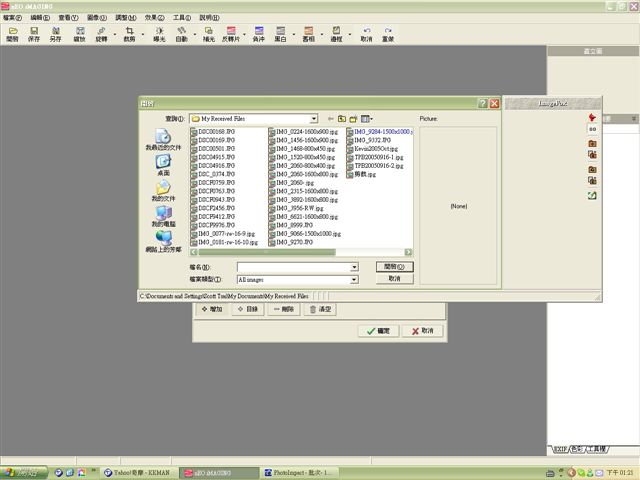
Task: Select the 縮放 (Resize) toolbar tool
Action: click(80, 34)
